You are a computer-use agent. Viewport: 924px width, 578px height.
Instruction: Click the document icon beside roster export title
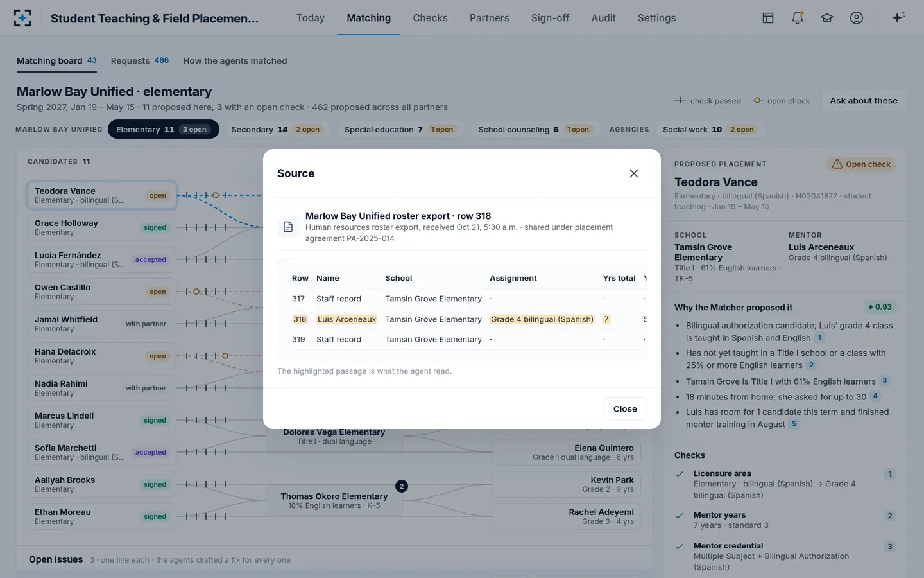tap(288, 227)
